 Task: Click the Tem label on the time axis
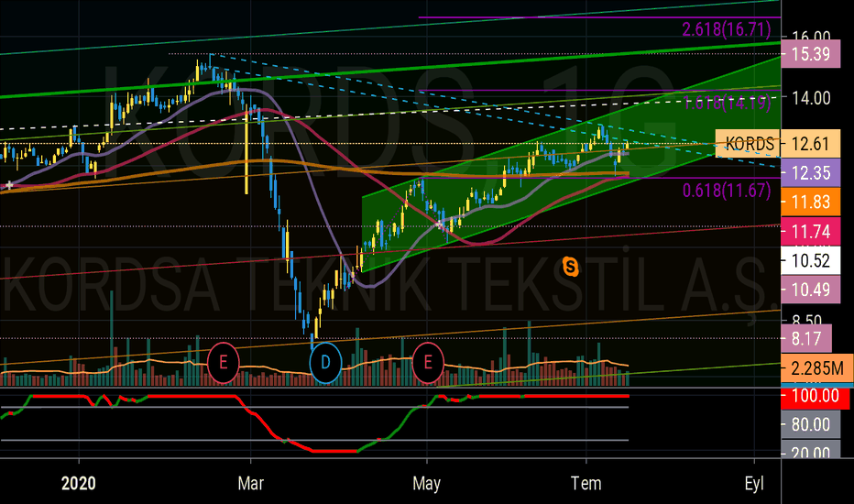(586, 483)
